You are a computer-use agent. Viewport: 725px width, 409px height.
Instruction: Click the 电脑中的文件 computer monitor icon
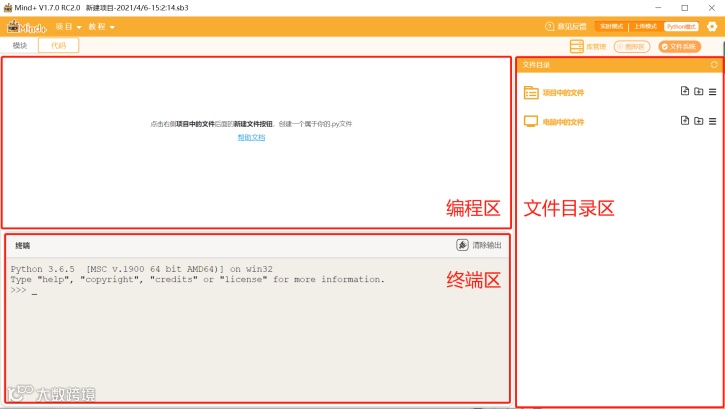pyautogui.click(x=531, y=122)
